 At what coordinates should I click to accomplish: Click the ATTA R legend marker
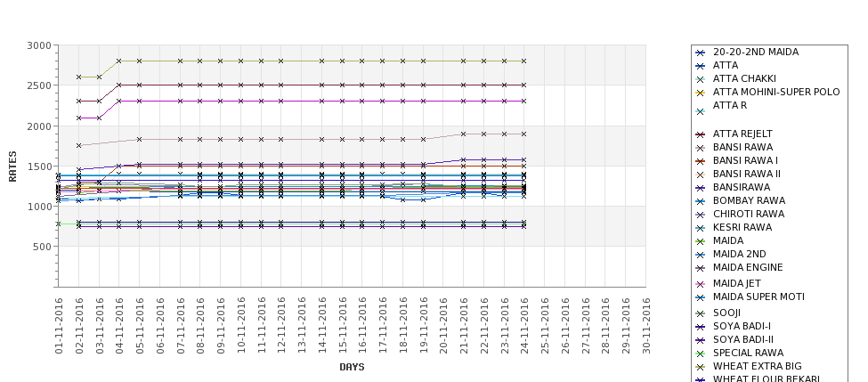701,112
